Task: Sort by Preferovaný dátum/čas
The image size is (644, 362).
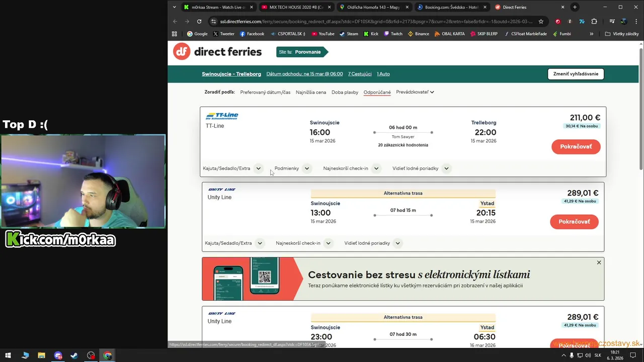Action: pos(265,92)
